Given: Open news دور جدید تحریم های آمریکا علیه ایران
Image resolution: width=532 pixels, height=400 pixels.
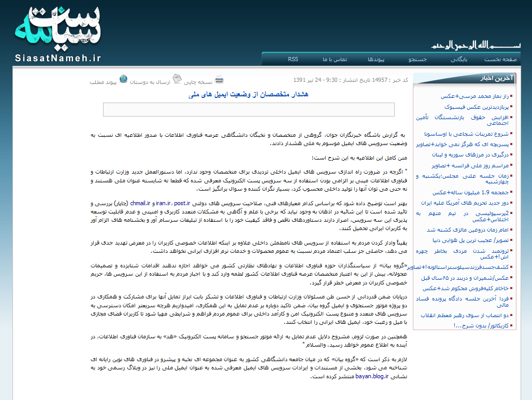Looking at the screenshot, I should [465, 203].
